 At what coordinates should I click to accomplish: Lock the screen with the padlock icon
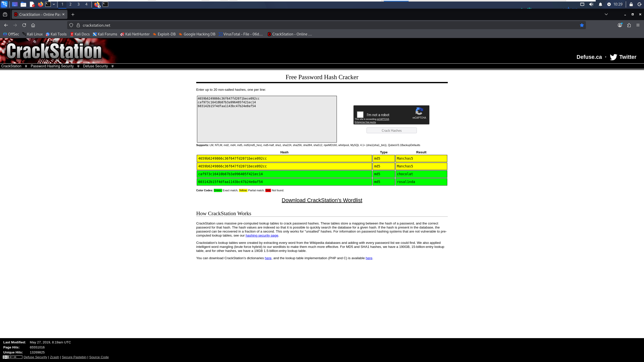tap(631, 4)
